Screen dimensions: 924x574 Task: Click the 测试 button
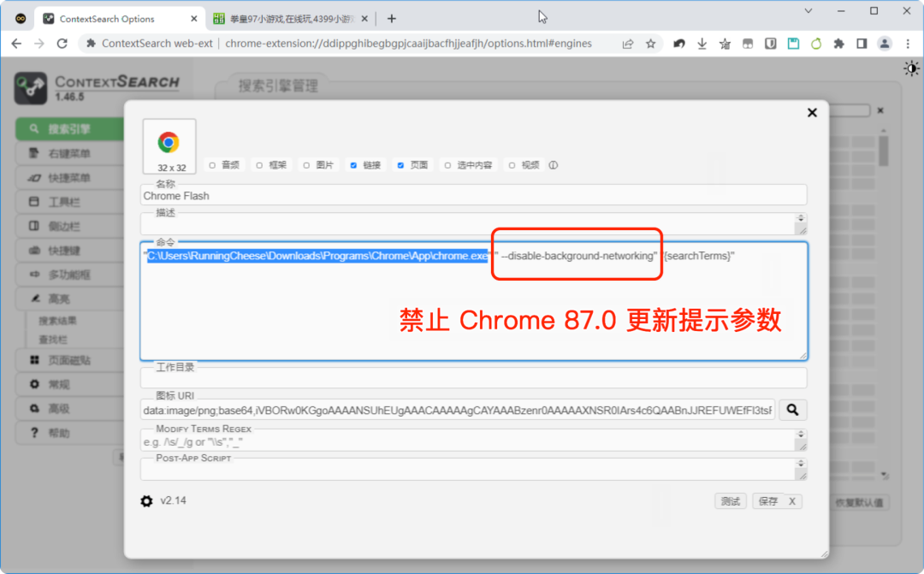(x=731, y=501)
